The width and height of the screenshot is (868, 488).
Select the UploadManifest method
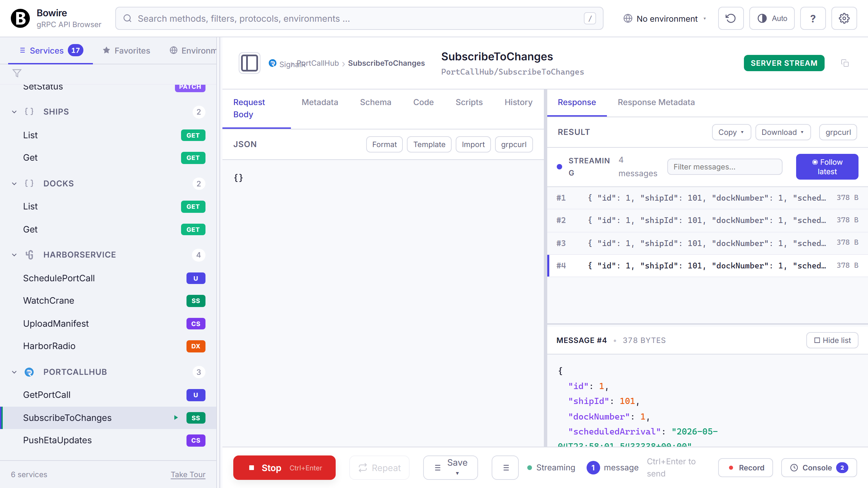108,324
